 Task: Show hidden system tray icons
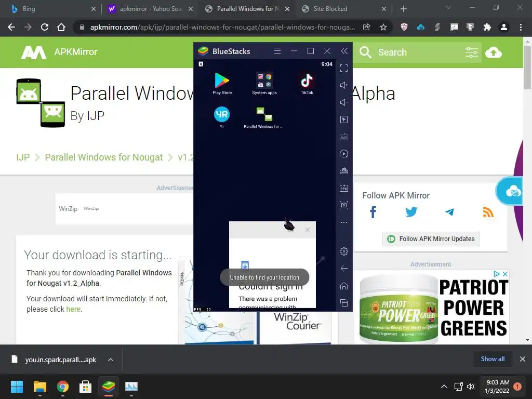pos(444,387)
